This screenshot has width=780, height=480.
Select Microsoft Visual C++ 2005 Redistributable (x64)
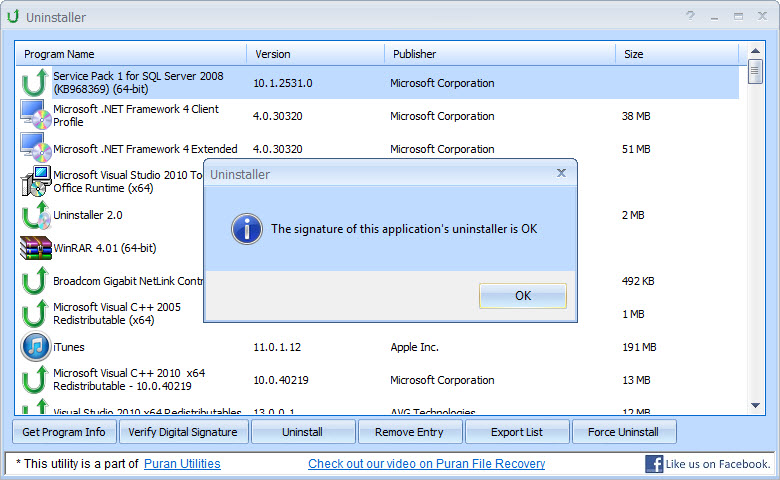coord(117,313)
